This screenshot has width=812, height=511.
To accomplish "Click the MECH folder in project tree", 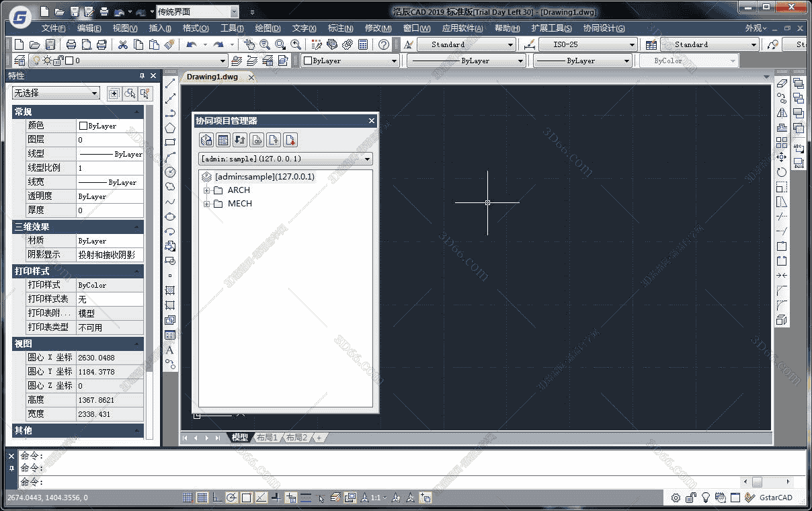I will [239, 204].
